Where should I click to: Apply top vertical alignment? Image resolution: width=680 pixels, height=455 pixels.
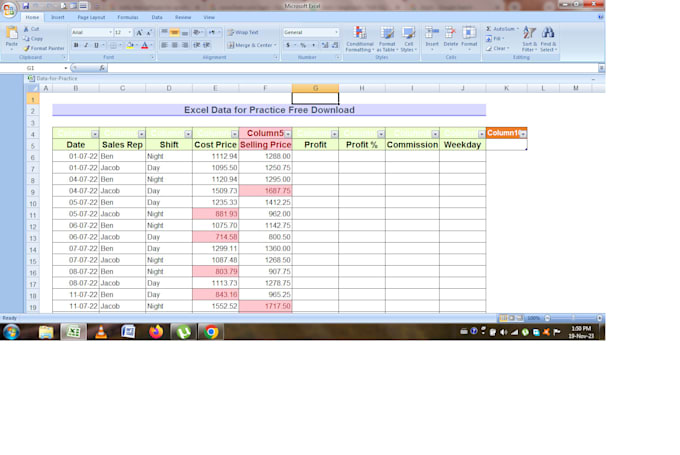(164, 33)
